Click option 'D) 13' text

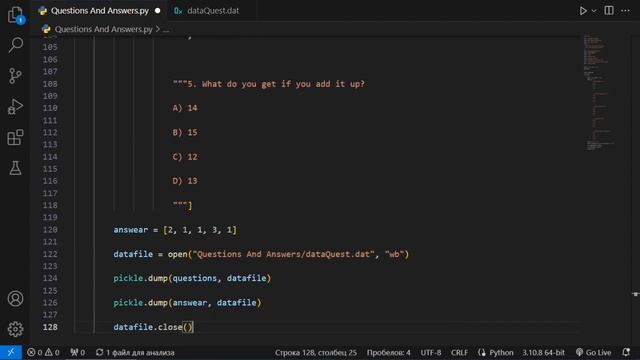click(185, 181)
